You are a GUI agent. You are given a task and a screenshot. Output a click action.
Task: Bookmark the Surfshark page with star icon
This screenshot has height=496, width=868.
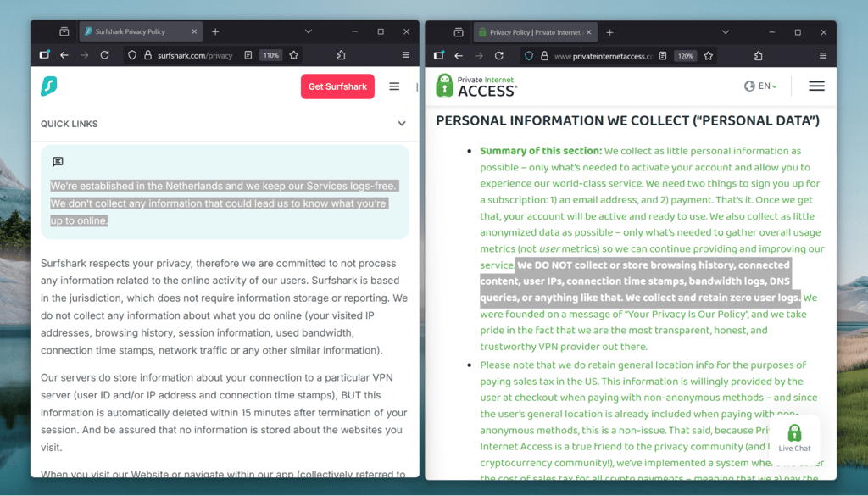point(294,55)
